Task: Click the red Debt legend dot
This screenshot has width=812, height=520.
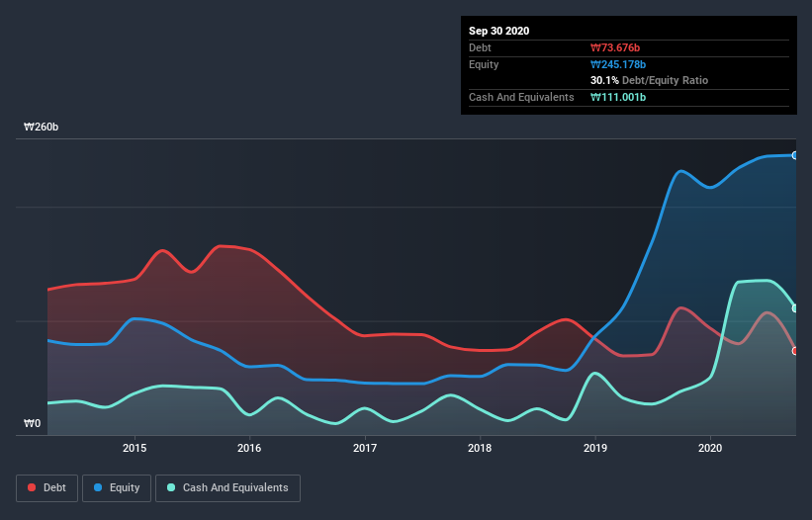Action: (x=32, y=487)
